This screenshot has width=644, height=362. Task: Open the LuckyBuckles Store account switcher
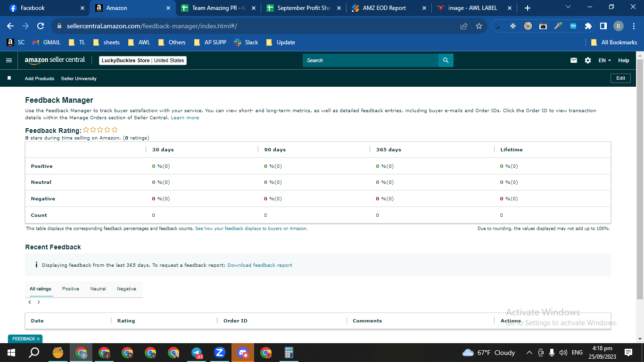tap(143, 60)
